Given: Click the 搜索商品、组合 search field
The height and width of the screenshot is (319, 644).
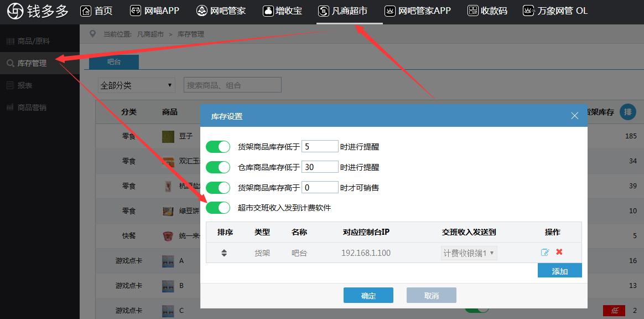Looking at the screenshot, I should pyautogui.click(x=232, y=85).
